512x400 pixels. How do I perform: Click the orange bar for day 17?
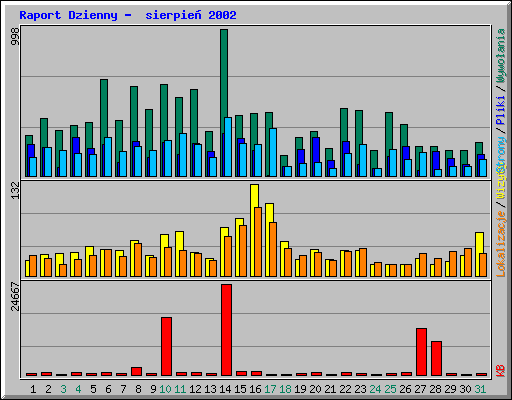click(x=273, y=249)
